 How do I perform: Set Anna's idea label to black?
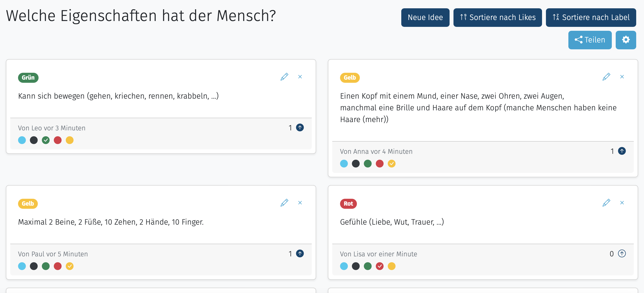click(356, 164)
